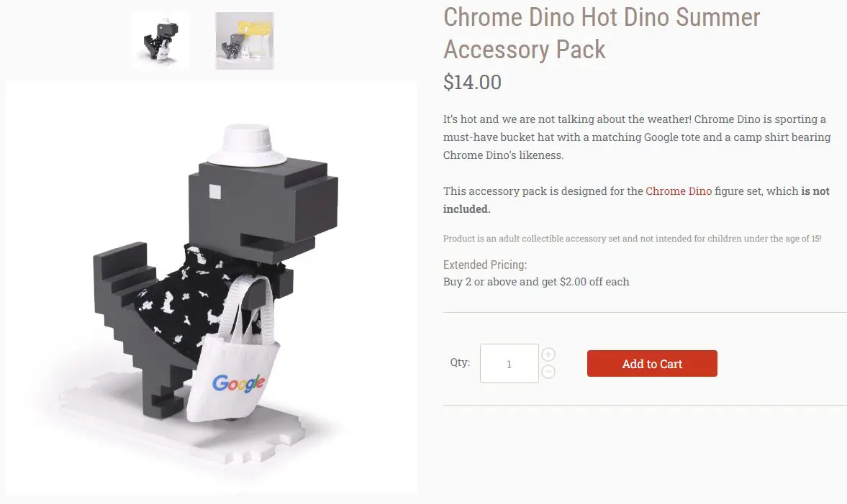Screen dimensions: 847x504
Task: Click the $14.00 price label
Action: [472, 83]
